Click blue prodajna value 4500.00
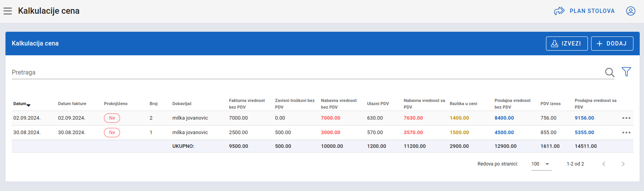This screenshot has width=644, height=191. tap(504, 133)
